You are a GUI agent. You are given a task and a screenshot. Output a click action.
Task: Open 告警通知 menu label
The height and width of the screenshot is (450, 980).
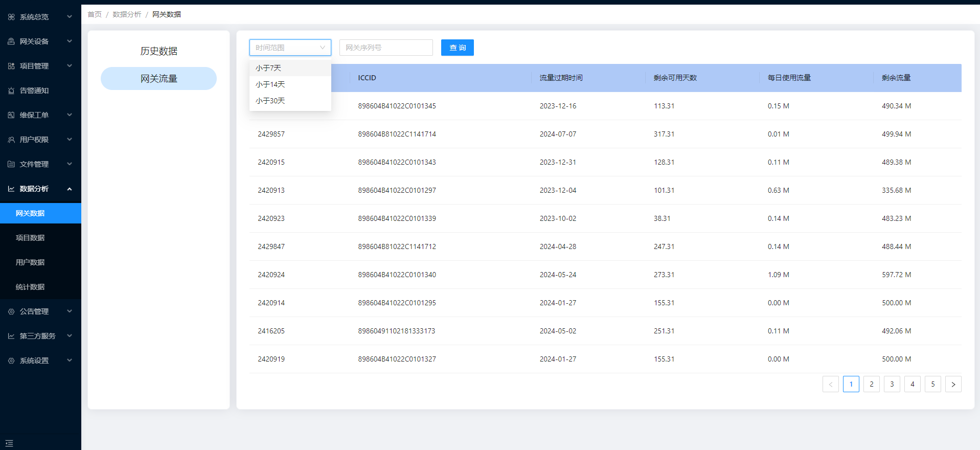34,91
